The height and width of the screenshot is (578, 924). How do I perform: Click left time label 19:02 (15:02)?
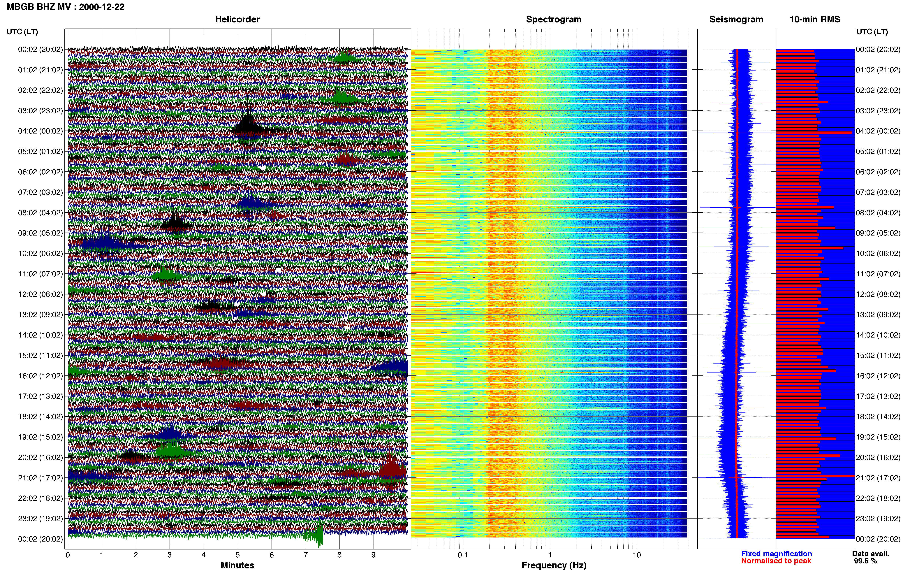pos(41,437)
